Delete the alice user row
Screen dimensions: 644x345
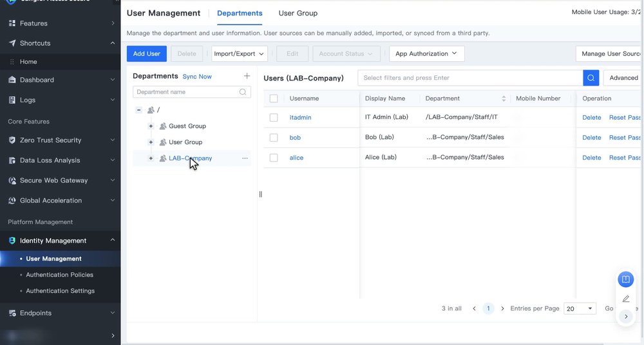pyautogui.click(x=591, y=158)
